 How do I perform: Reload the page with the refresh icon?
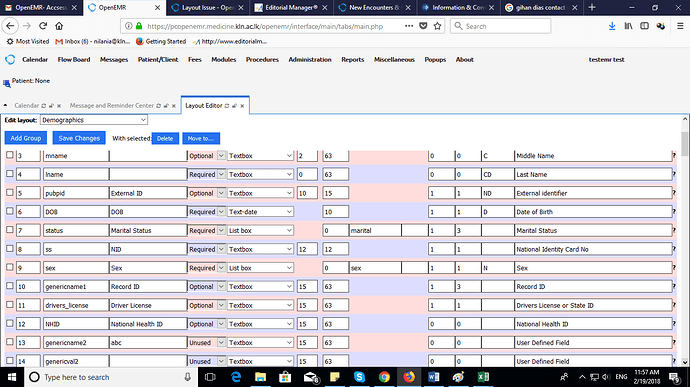coord(43,26)
